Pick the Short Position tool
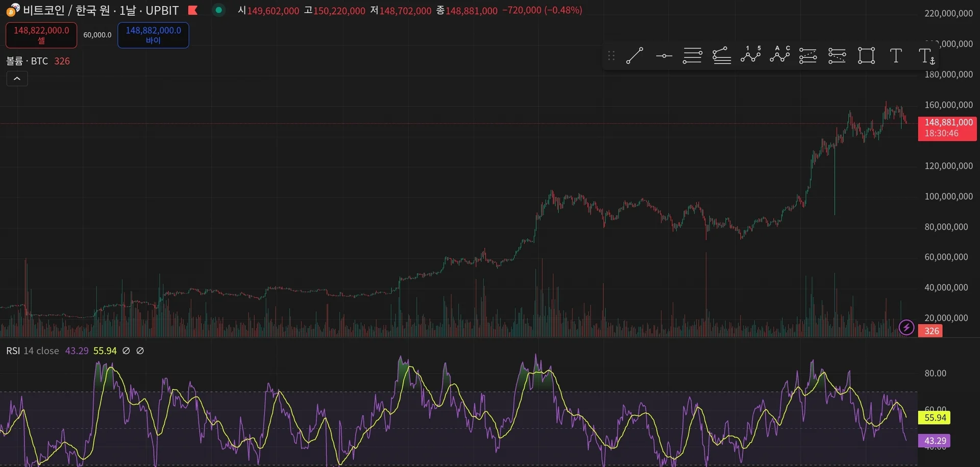Screen dimensions: 980x467 click(837, 56)
